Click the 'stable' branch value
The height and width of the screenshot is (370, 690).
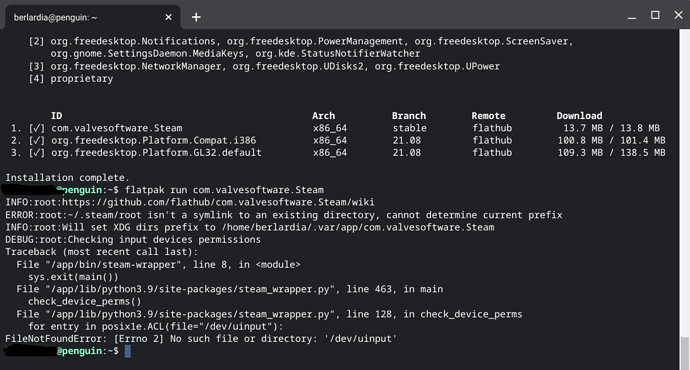pyautogui.click(x=410, y=128)
